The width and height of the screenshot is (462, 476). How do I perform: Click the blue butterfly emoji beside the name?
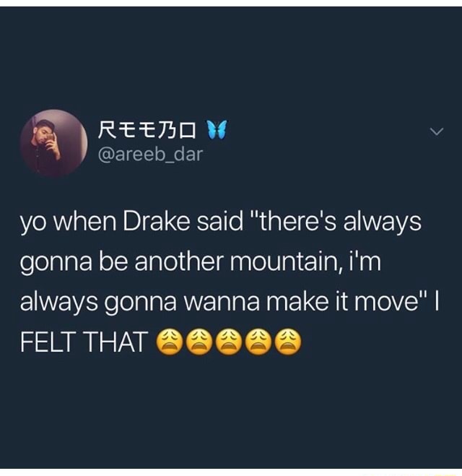tap(217, 129)
